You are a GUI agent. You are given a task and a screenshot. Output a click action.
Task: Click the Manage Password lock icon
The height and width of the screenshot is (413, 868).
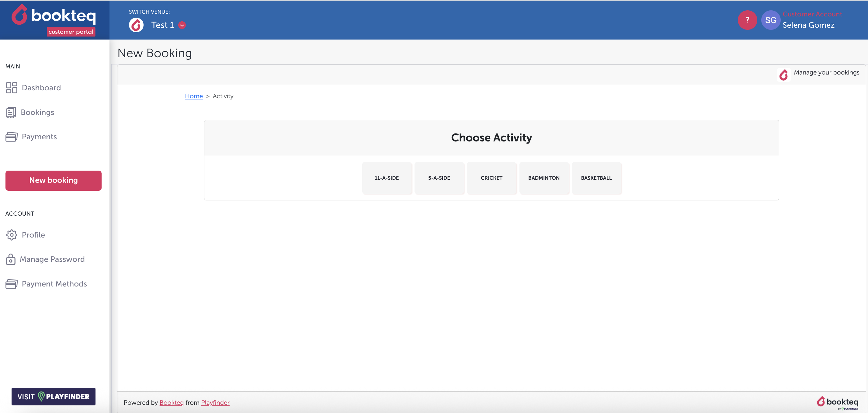[10, 259]
